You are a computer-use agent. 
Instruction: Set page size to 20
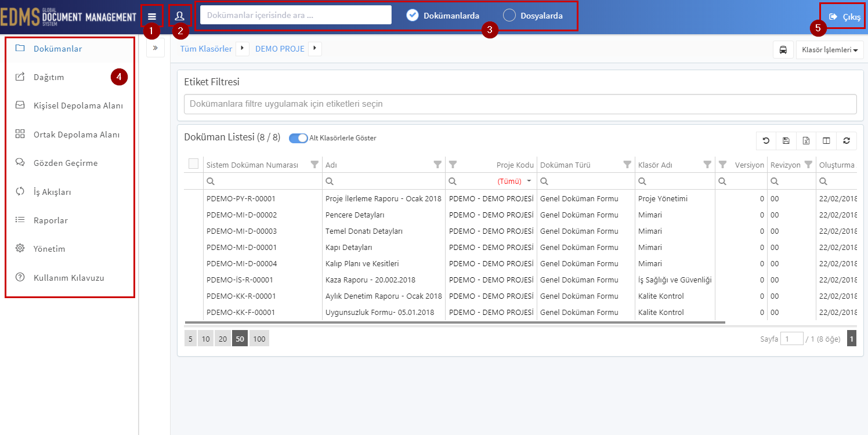click(223, 339)
